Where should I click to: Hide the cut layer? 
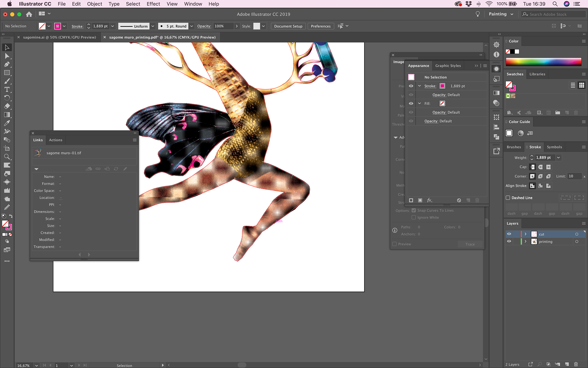[x=509, y=234]
